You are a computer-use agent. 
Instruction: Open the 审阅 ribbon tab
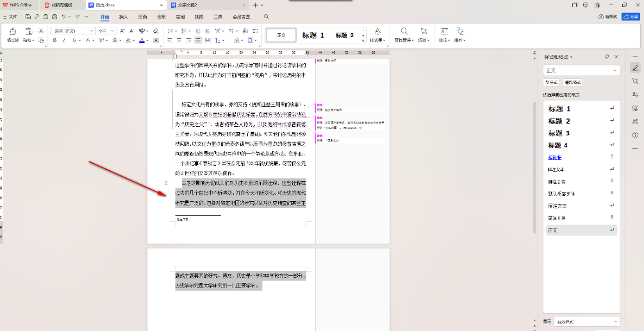[x=181, y=17]
